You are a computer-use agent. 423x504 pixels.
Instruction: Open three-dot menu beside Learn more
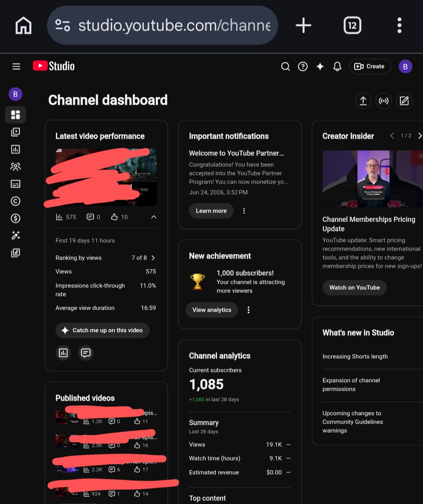click(x=244, y=211)
